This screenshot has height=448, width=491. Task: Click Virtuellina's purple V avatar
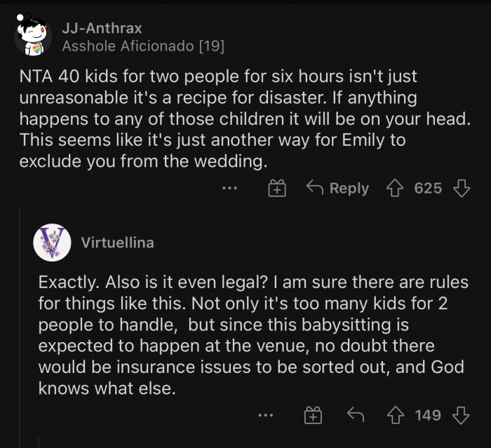(52, 243)
